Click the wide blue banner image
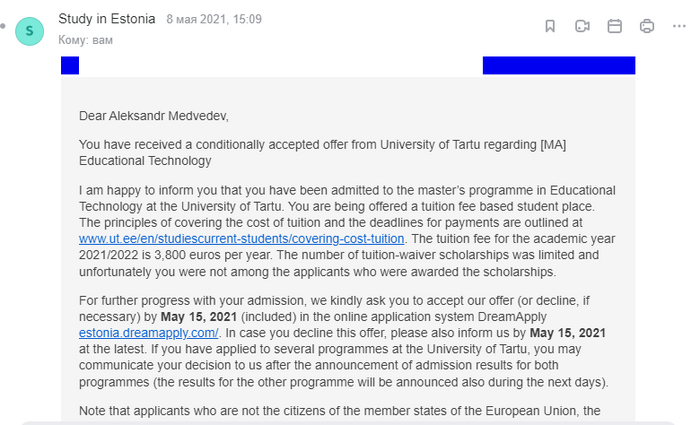This screenshot has width=700, height=425. pos(558,66)
